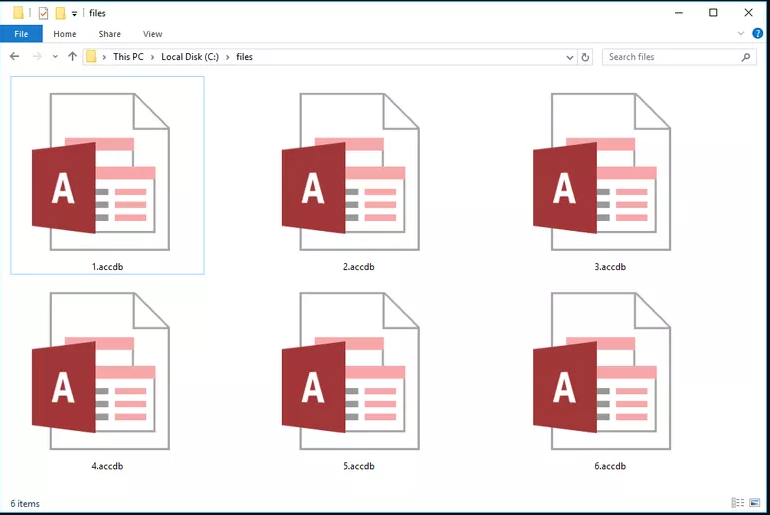This screenshot has width=770, height=515.
Task: Maximize the files window
Action: [x=713, y=13]
